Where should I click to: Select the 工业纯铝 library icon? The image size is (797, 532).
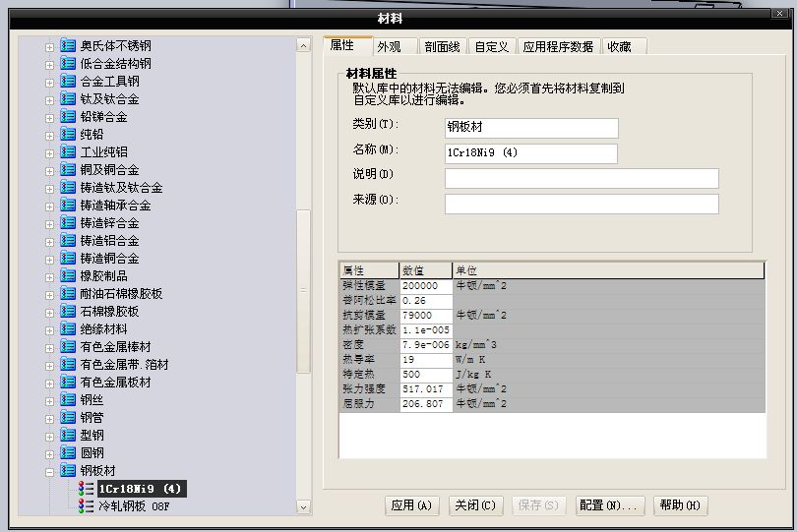[x=68, y=151]
